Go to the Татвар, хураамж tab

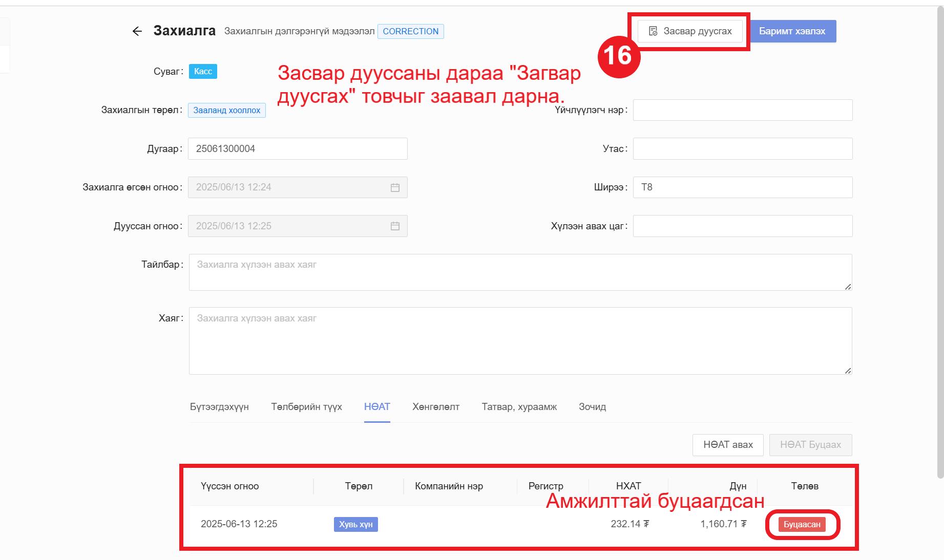click(x=519, y=407)
